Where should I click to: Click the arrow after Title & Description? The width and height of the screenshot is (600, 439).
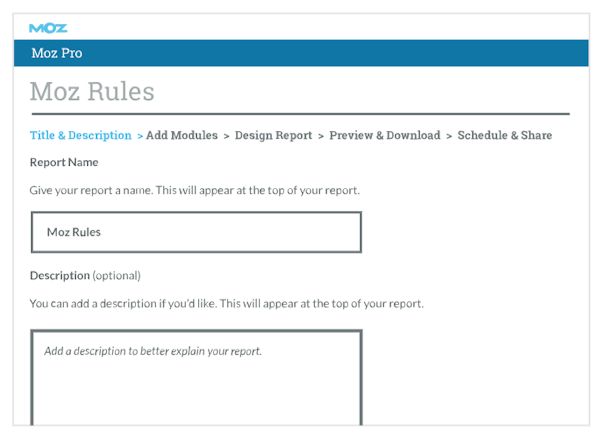140,136
